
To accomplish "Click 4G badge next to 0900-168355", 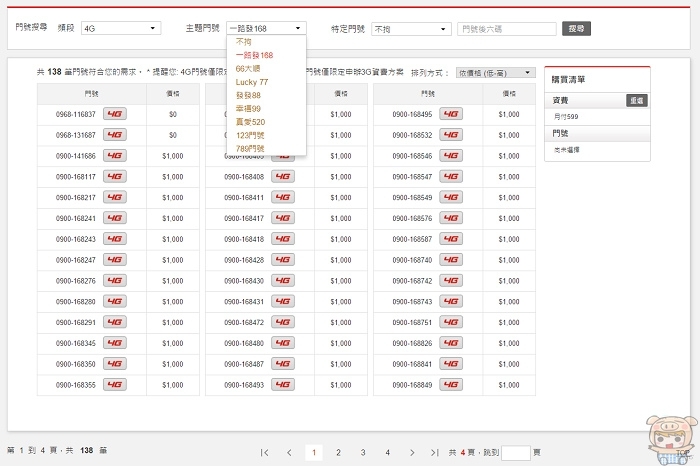I will pos(113,385).
